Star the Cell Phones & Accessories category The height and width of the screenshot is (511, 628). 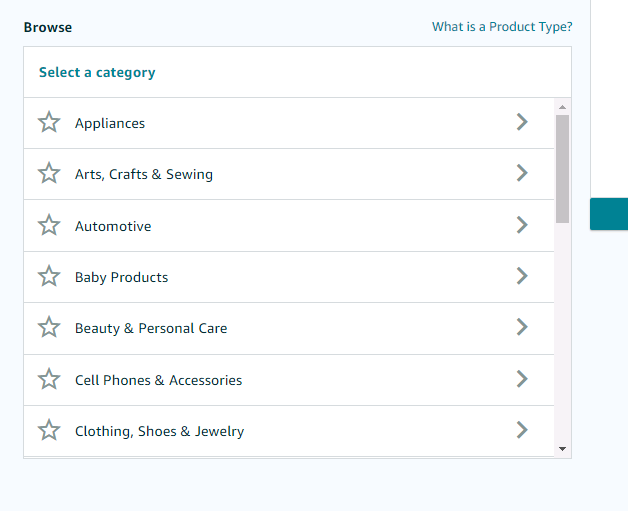point(49,380)
